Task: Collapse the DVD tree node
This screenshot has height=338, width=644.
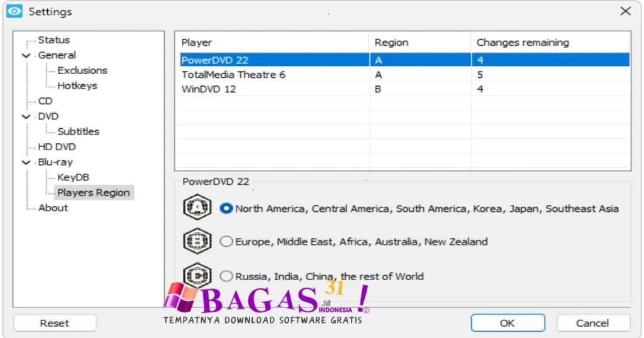Action: click(x=26, y=116)
